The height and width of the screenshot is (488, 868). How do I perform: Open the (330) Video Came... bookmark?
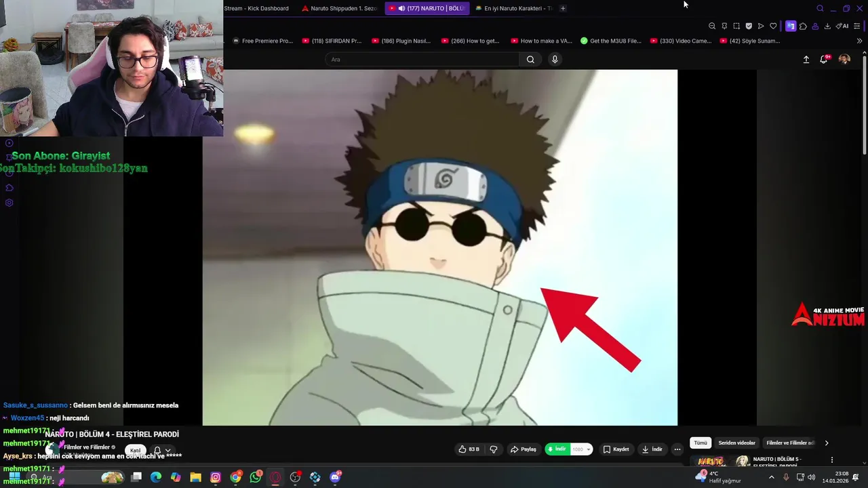coord(681,41)
